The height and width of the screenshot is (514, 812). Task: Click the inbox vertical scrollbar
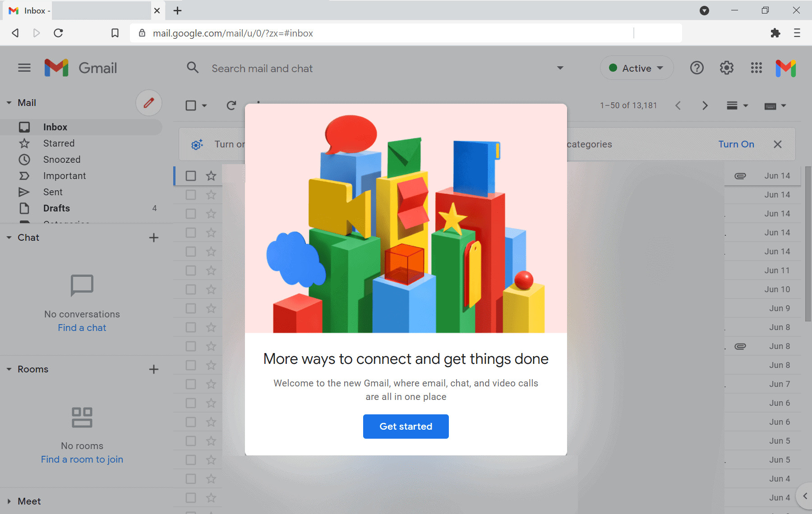tap(808, 243)
